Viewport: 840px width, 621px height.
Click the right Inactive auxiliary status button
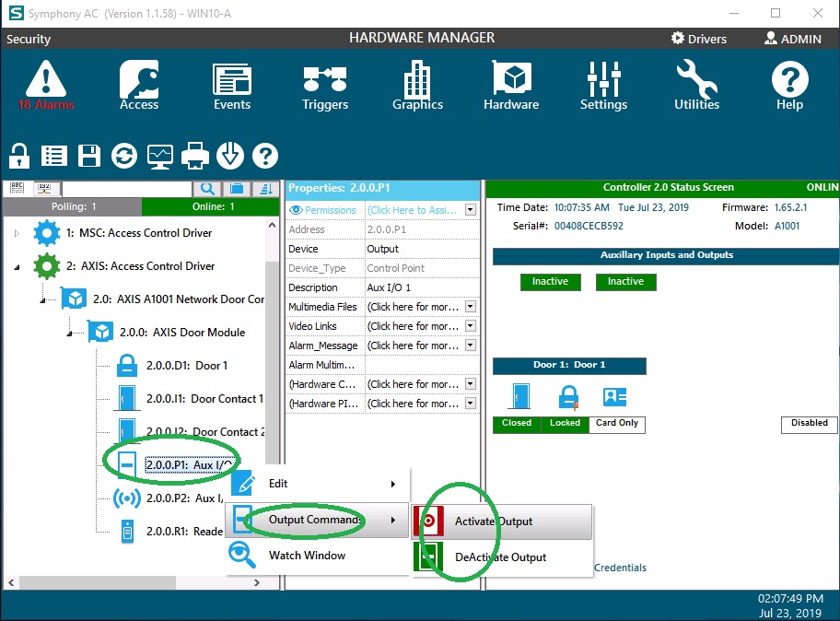click(x=625, y=282)
